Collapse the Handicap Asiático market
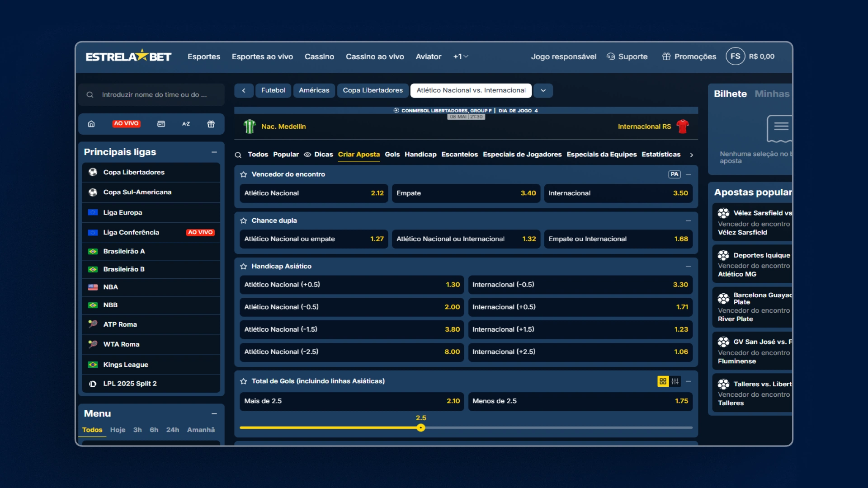The image size is (868, 488). (x=689, y=267)
